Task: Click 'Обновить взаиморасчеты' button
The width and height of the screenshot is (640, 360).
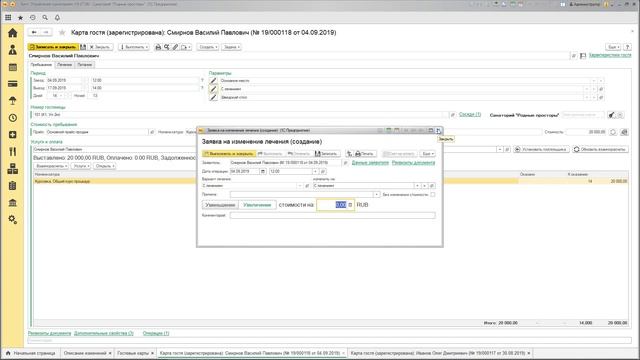Action: pyautogui.click(x=600, y=149)
